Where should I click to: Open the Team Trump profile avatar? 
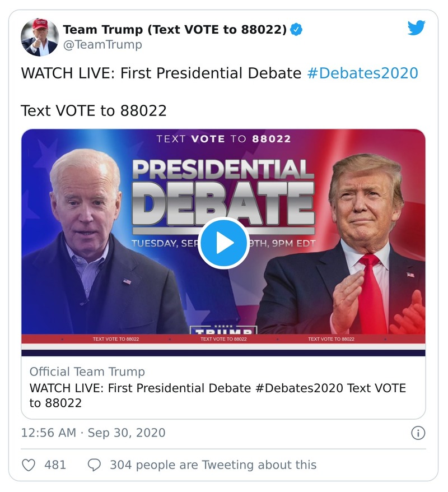(40, 36)
